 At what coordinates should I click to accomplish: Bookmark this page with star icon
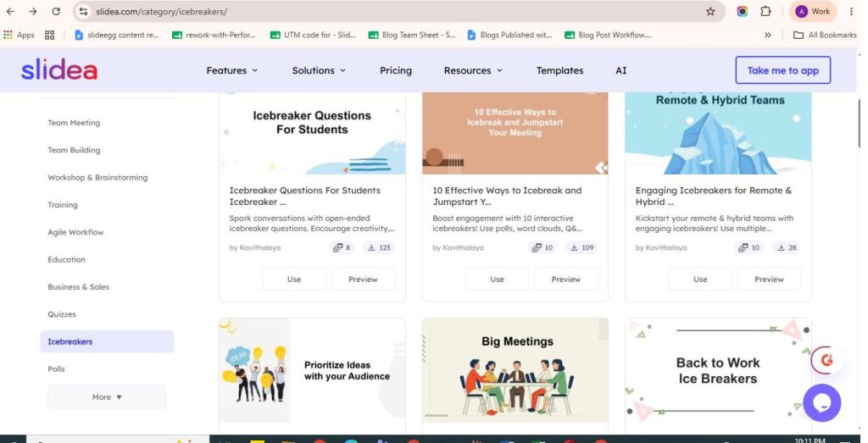(x=711, y=12)
